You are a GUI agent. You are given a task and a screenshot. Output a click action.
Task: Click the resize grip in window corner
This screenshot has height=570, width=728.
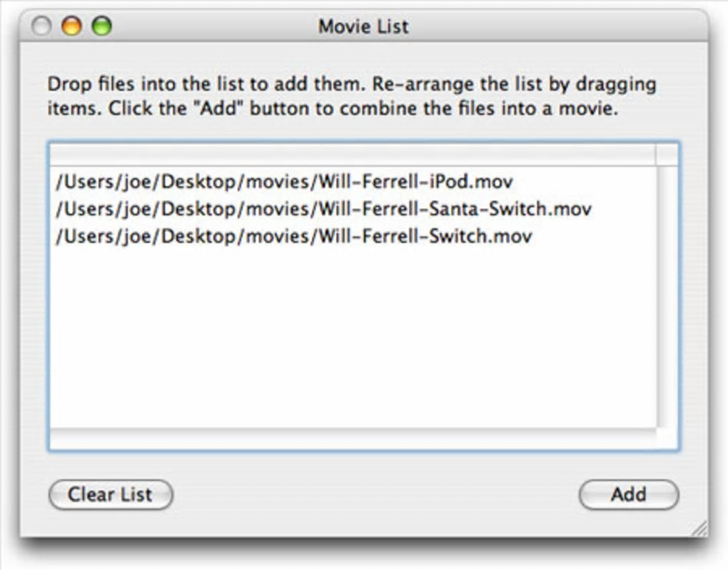pyautogui.click(x=699, y=528)
